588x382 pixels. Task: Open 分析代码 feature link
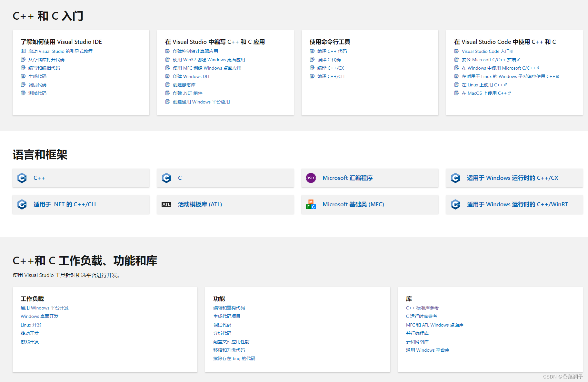222,333
